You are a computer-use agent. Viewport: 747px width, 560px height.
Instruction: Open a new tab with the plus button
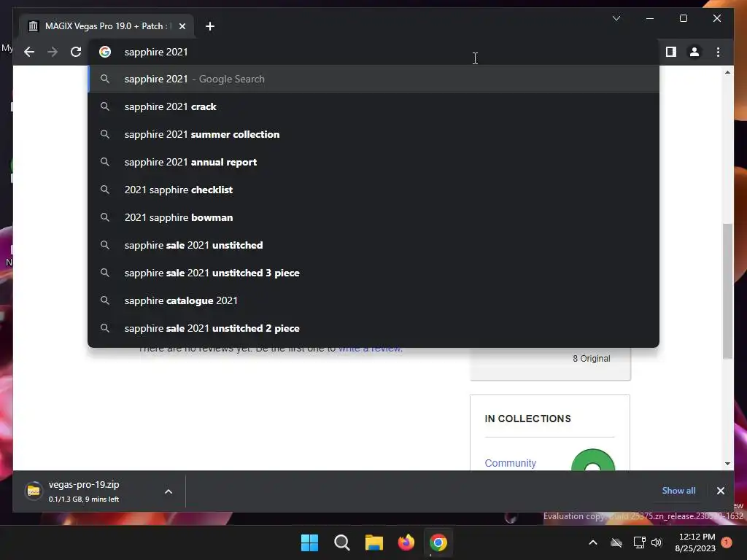tap(209, 26)
